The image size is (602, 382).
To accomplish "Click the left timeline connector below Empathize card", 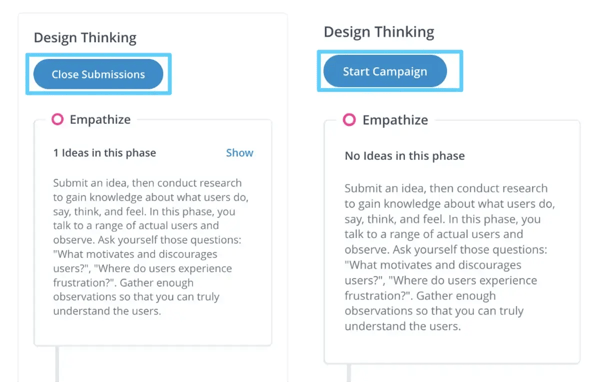I will pos(57,364).
